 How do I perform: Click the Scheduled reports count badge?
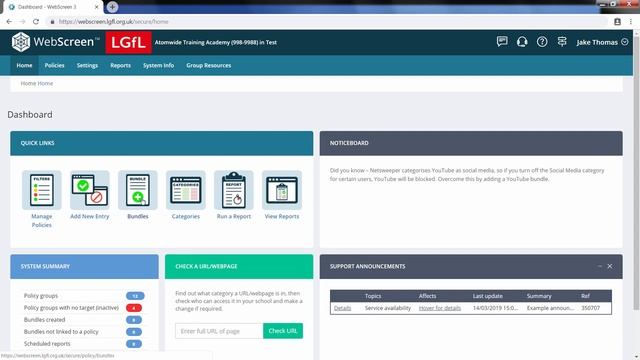click(x=134, y=344)
